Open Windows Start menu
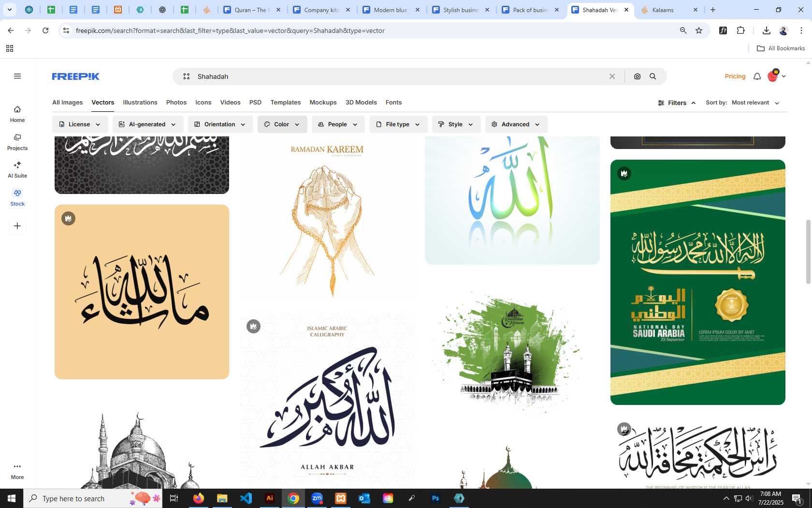Viewport: 812px width, 508px height. (x=12, y=498)
